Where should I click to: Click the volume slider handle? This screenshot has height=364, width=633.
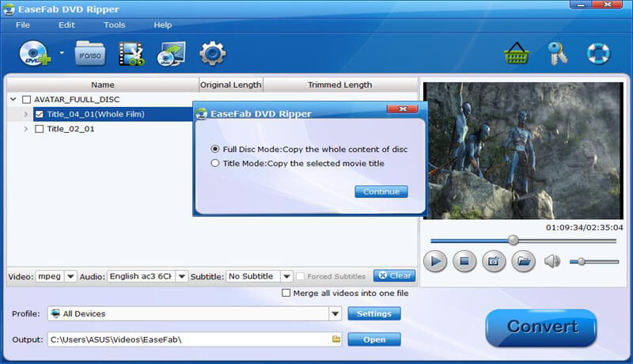582,261
